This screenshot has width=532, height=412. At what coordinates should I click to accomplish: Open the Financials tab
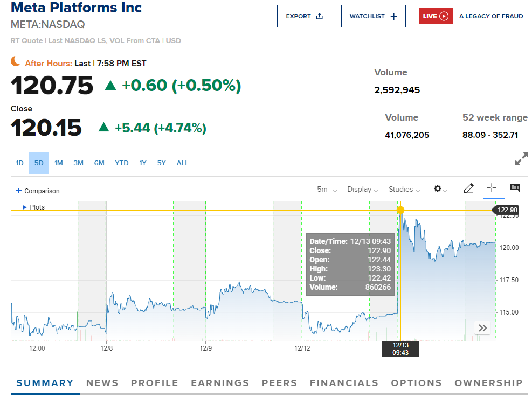[x=344, y=383]
